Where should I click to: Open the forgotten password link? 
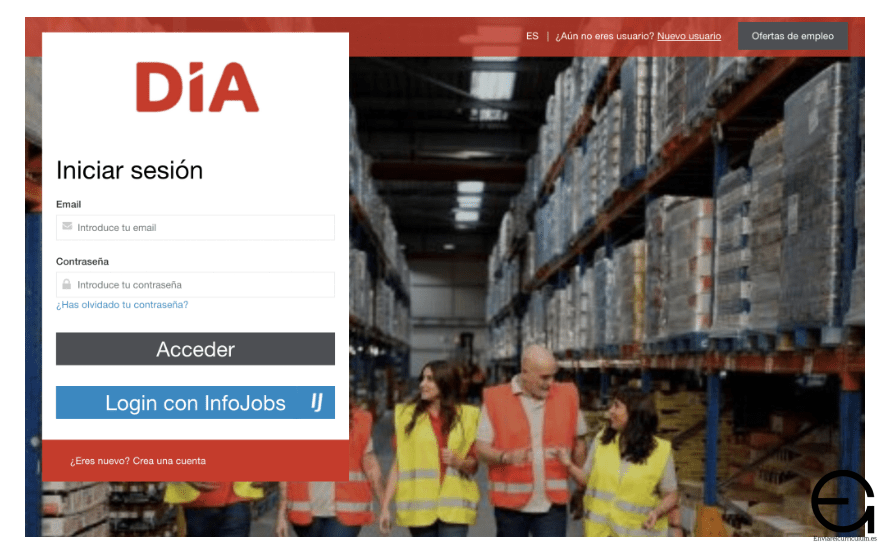pyautogui.click(x=122, y=304)
